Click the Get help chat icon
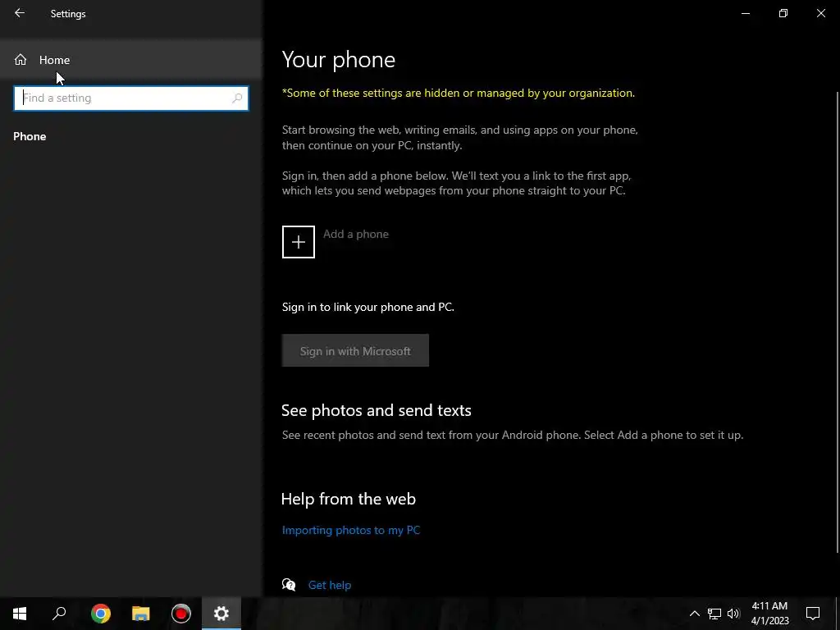840x630 pixels. click(x=289, y=584)
